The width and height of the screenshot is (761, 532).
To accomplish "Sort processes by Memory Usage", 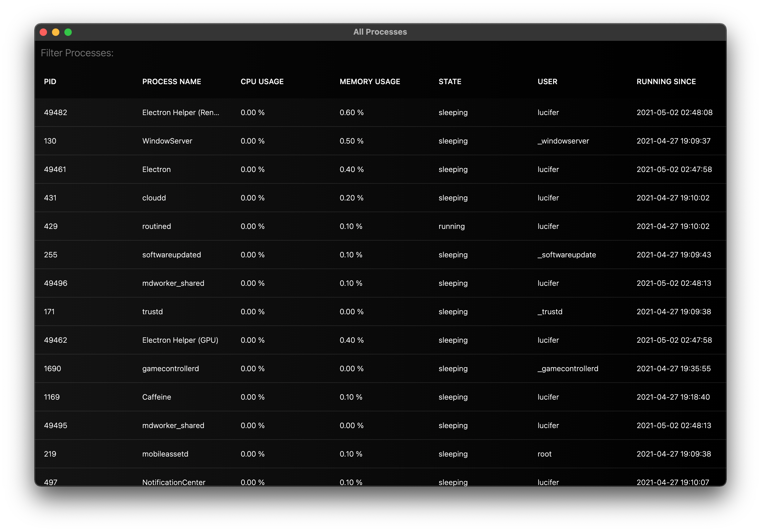I will [370, 82].
